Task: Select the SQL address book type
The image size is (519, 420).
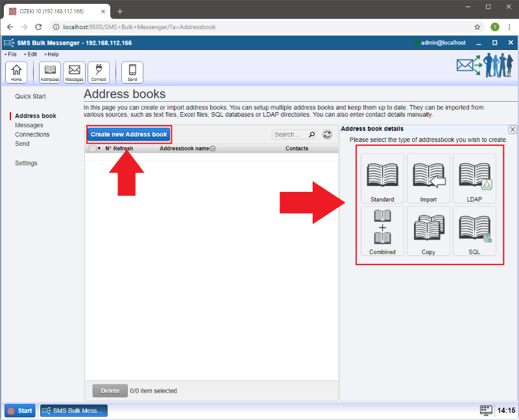Action: tap(474, 231)
